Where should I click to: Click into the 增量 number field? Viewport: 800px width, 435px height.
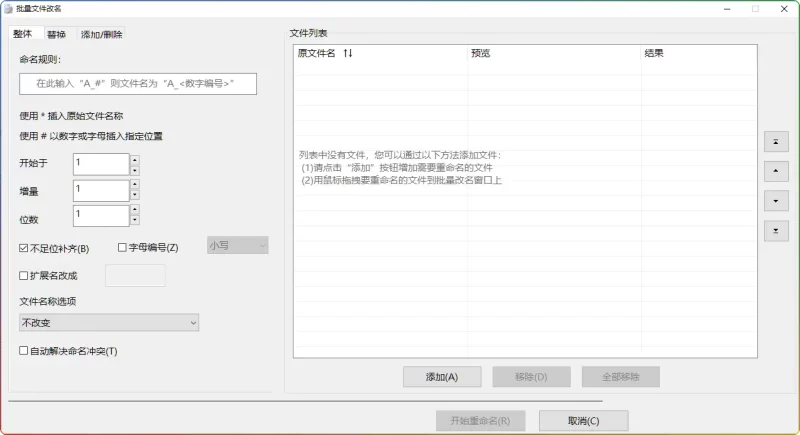click(x=101, y=190)
